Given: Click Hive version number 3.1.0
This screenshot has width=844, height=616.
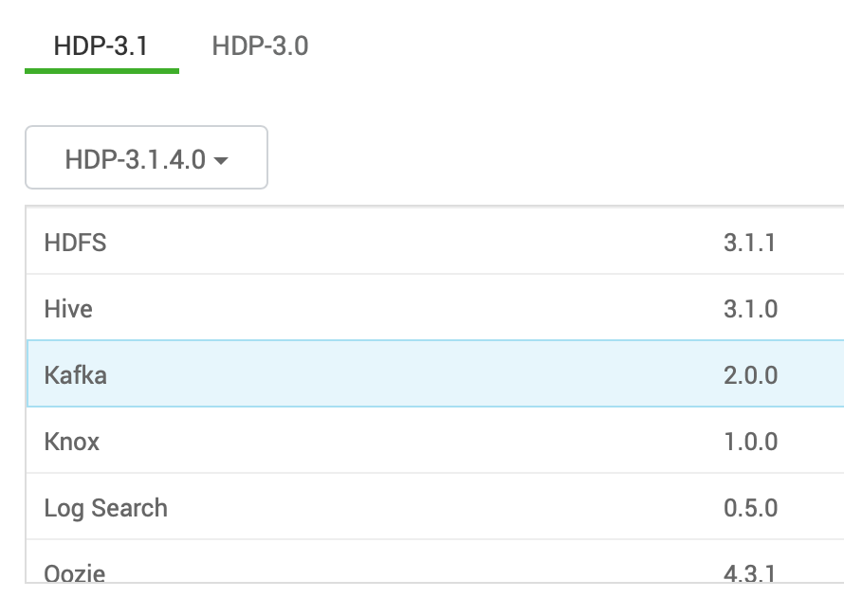Looking at the screenshot, I should (x=750, y=309).
